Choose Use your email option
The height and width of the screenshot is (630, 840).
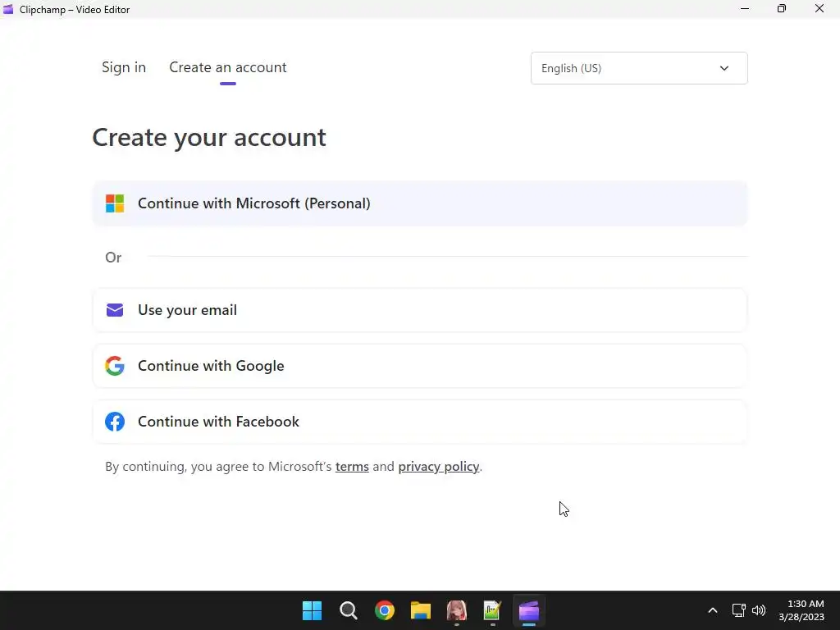420,310
